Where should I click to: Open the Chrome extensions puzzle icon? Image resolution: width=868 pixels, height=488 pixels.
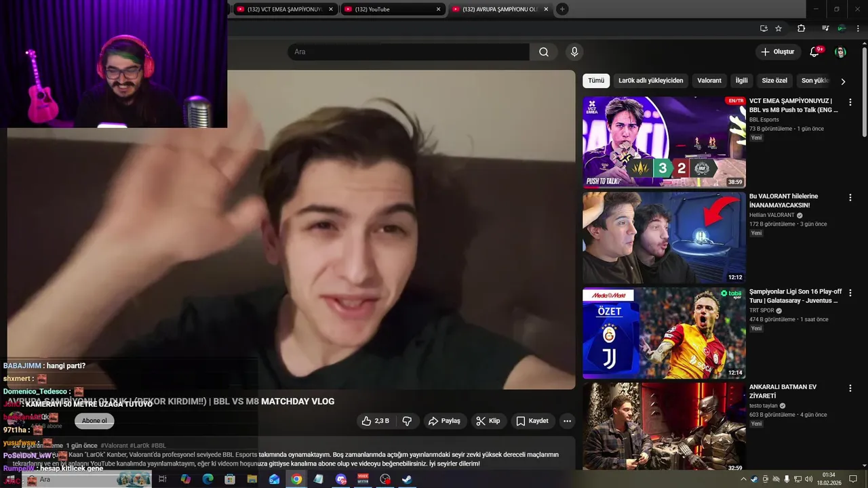point(801,28)
